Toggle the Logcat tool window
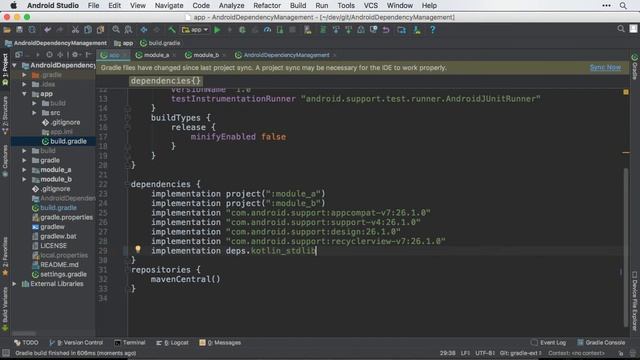 click(x=172, y=342)
